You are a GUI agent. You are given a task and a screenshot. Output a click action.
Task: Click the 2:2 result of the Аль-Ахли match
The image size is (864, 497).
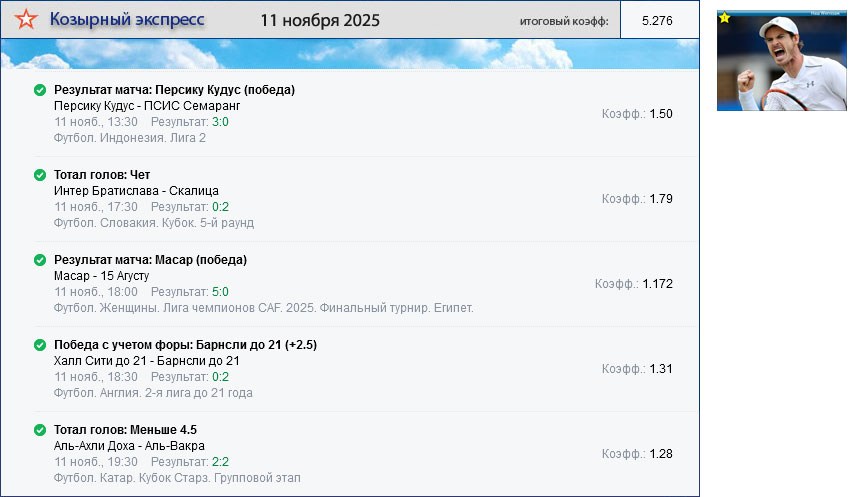point(221,462)
